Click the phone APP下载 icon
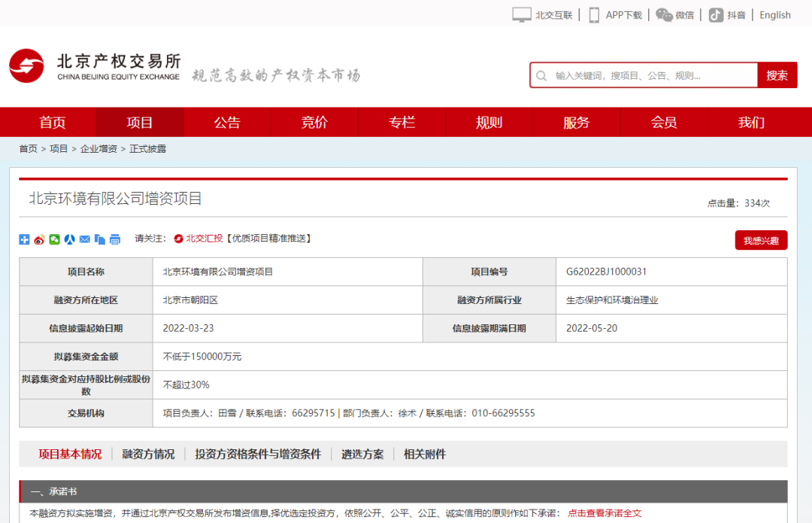 [x=594, y=15]
